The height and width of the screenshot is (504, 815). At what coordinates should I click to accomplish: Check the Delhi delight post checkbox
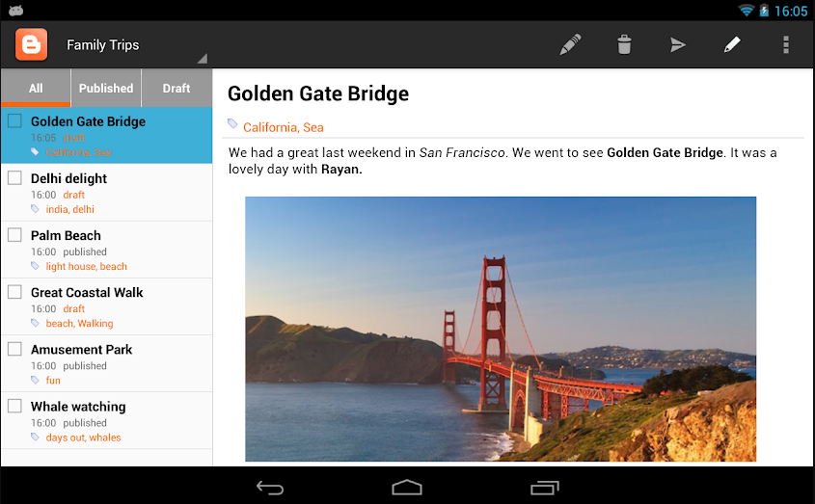click(14, 178)
